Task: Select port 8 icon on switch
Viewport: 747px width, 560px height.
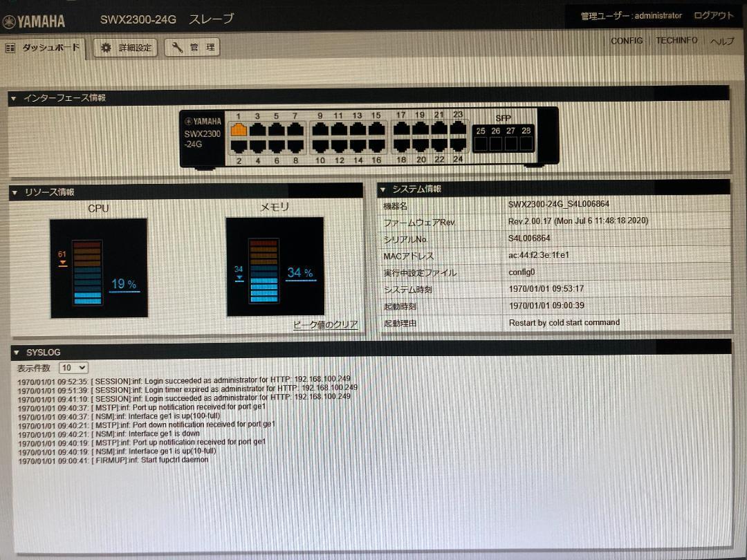Action: coord(295,146)
